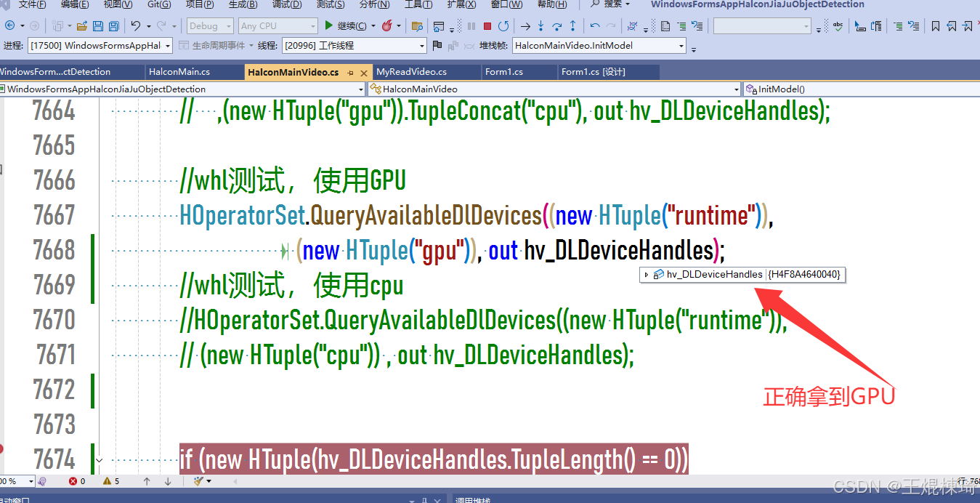Click the yellow warning count icon

[107, 481]
